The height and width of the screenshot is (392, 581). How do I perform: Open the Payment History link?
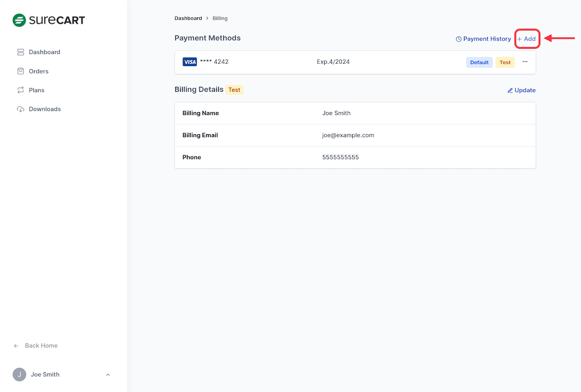coord(487,39)
